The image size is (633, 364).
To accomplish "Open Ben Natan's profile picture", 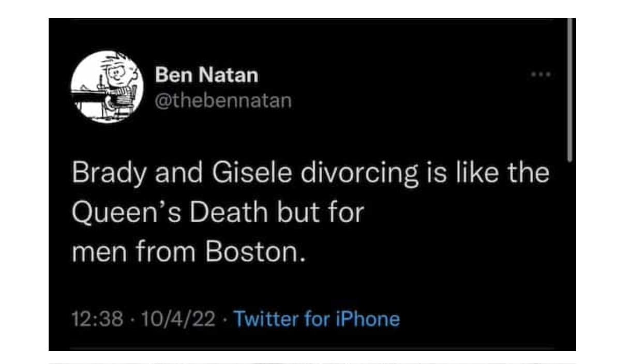I will click(107, 86).
